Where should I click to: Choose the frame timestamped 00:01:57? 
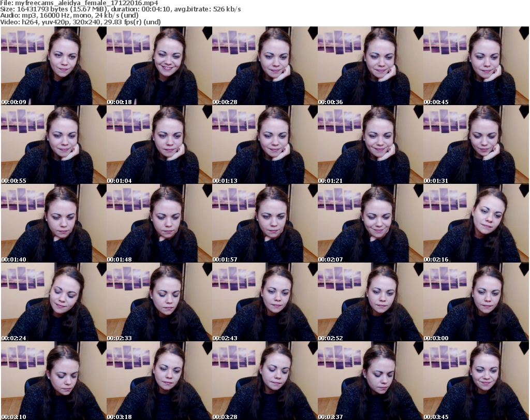pos(264,223)
